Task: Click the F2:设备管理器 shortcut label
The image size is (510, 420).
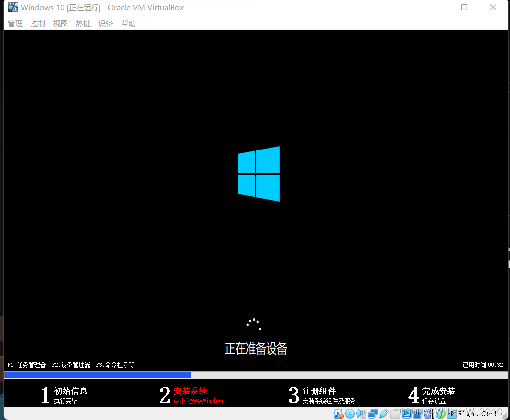Action: coord(71,365)
